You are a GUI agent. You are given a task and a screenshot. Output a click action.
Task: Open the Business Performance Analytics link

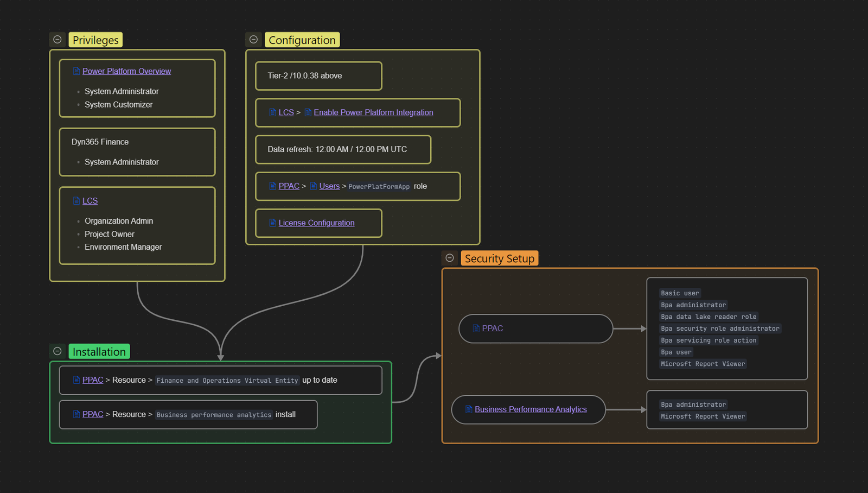pos(531,409)
